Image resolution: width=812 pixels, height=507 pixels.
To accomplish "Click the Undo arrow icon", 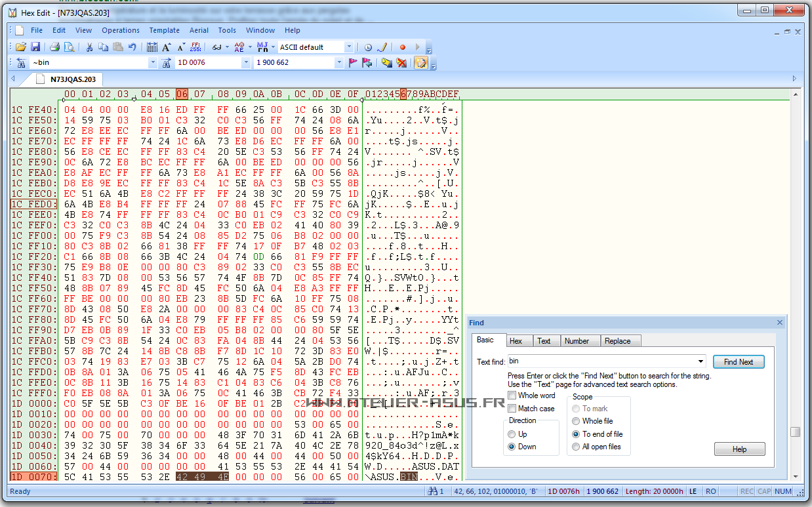I will coord(132,47).
